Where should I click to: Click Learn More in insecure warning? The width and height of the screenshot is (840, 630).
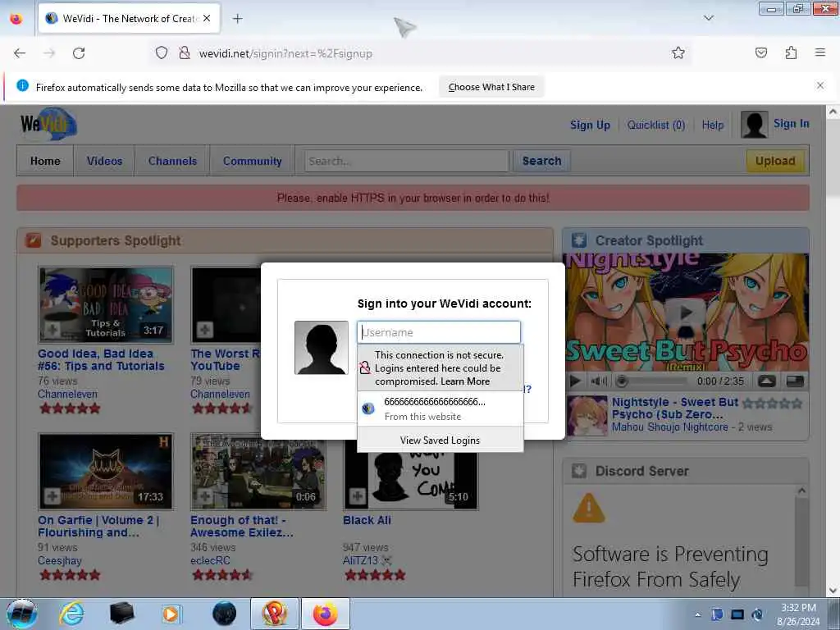[465, 381]
